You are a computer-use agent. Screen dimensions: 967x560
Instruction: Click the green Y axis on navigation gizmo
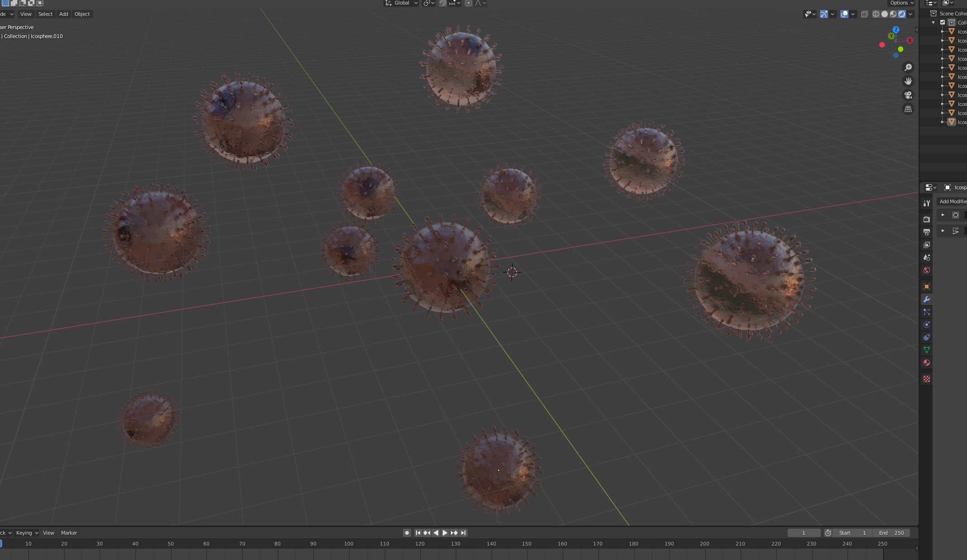891,36
